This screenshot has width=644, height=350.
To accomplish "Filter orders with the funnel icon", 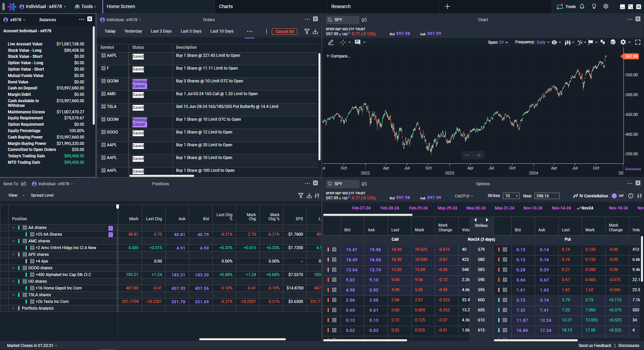I will tap(307, 31).
